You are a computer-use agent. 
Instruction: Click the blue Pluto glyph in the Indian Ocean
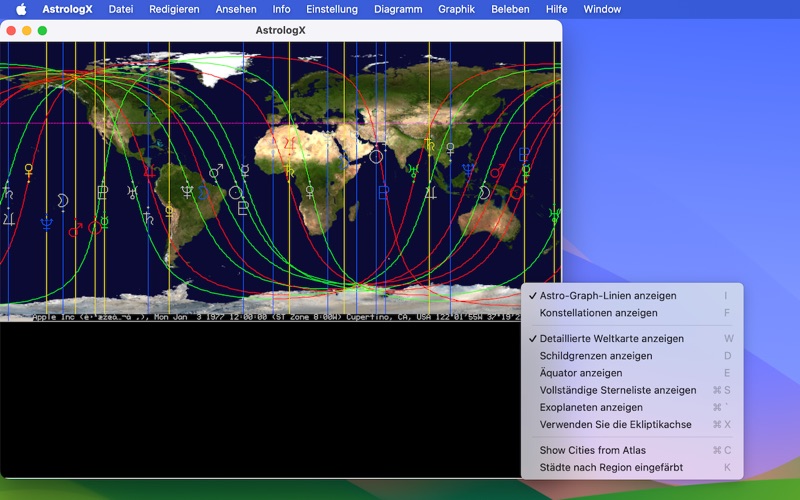coord(384,192)
